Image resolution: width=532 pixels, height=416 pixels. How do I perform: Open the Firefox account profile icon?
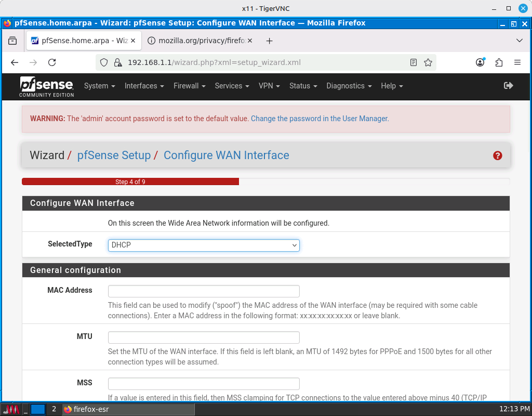pos(480,62)
